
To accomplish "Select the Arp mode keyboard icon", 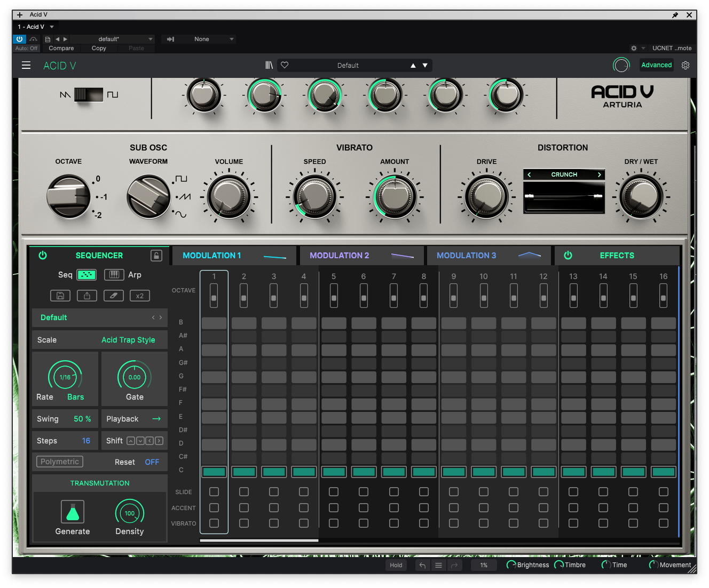I will 114,275.
